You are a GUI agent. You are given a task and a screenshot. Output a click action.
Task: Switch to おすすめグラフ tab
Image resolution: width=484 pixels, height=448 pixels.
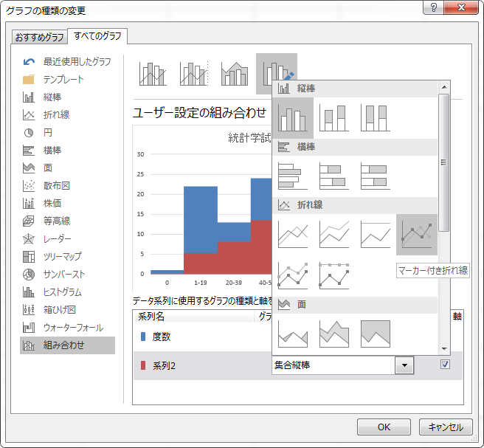(x=40, y=37)
